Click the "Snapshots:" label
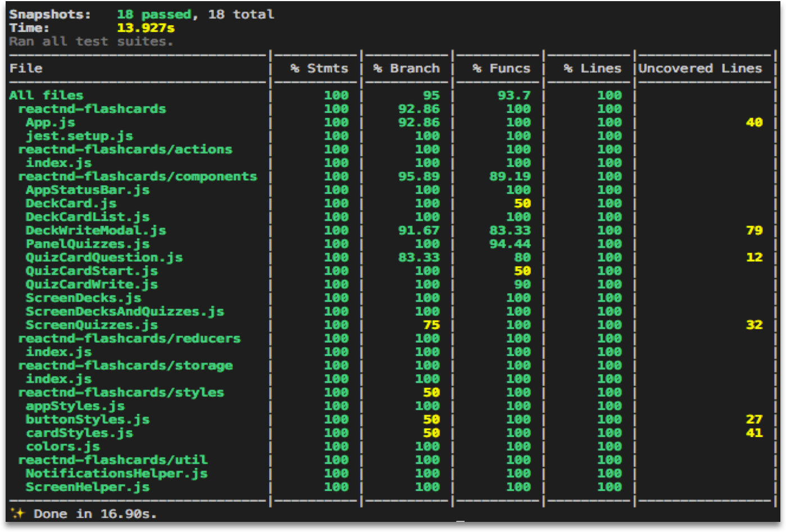 point(49,15)
